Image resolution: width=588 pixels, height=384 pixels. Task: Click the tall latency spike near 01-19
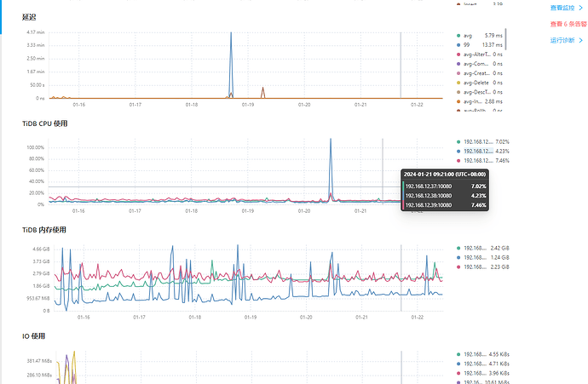pos(231,38)
